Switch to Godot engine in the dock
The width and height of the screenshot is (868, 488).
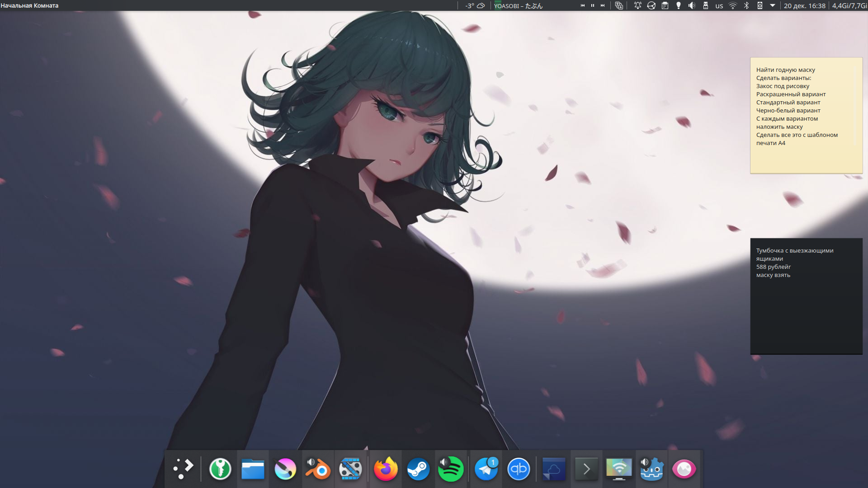tap(651, 469)
